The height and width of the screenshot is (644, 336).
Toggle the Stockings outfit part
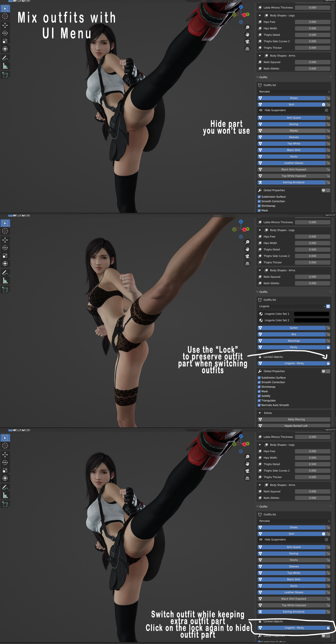pos(292,341)
